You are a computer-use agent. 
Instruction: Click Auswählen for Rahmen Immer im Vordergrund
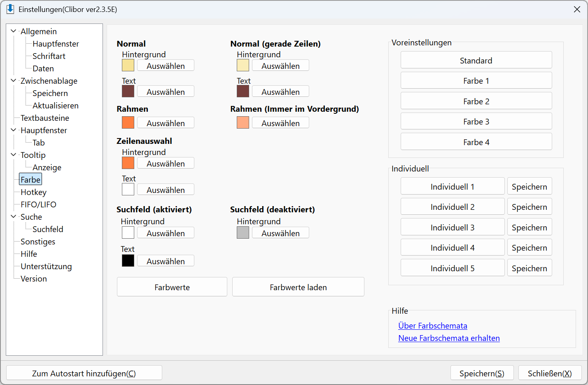[x=280, y=123]
